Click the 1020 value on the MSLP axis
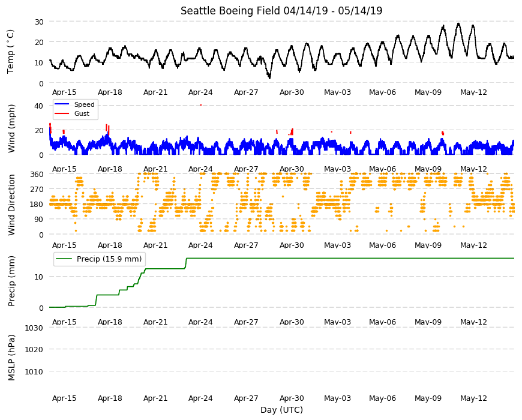Viewport: 522px width, 420px height. coord(34,349)
